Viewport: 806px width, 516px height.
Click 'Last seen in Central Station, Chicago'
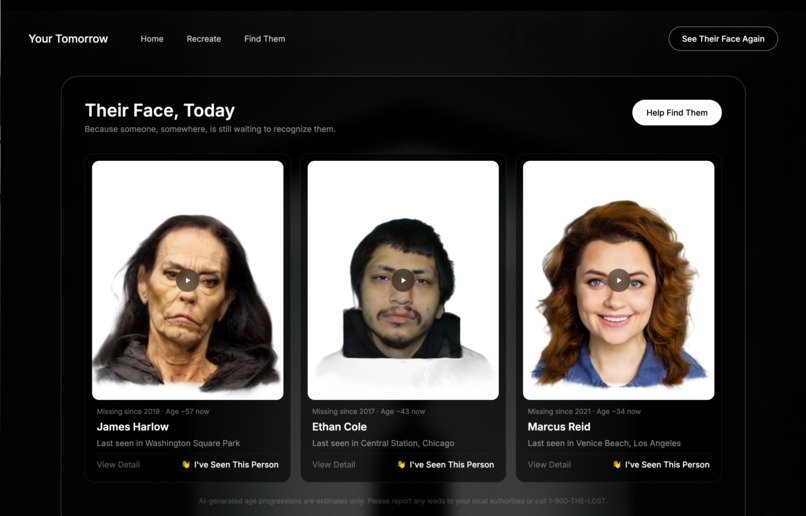tap(383, 443)
